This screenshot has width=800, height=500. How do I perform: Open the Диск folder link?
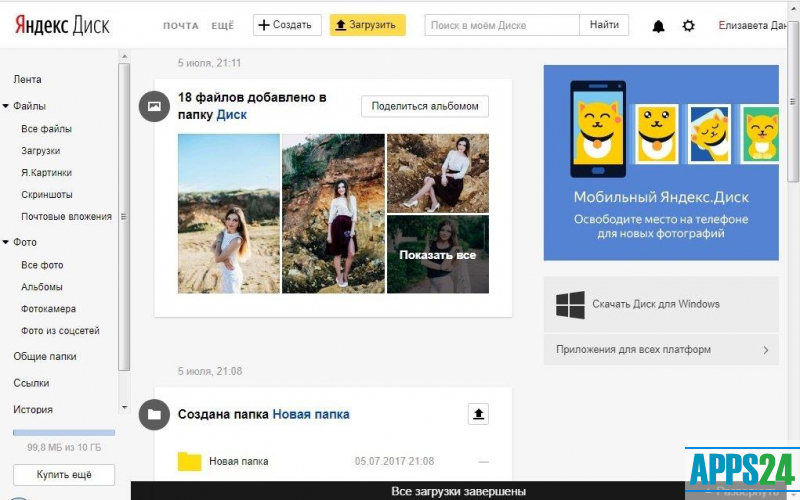point(232,115)
